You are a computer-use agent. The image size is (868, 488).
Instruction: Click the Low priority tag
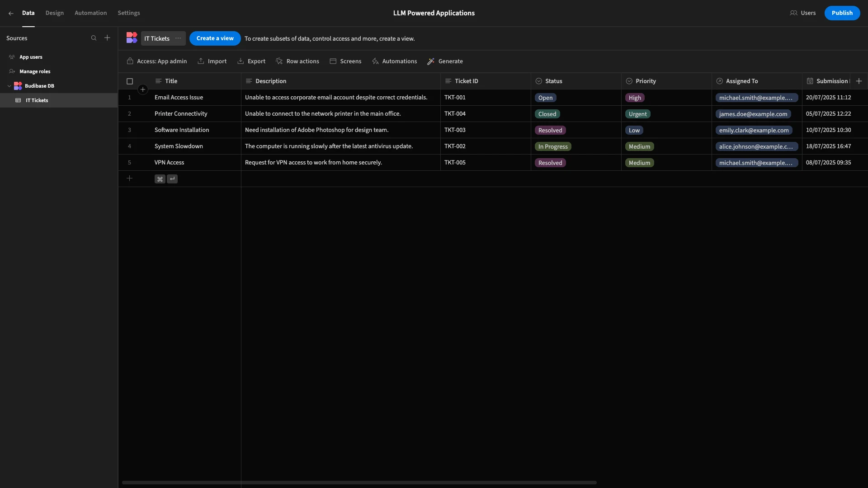(x=634, y=130)
